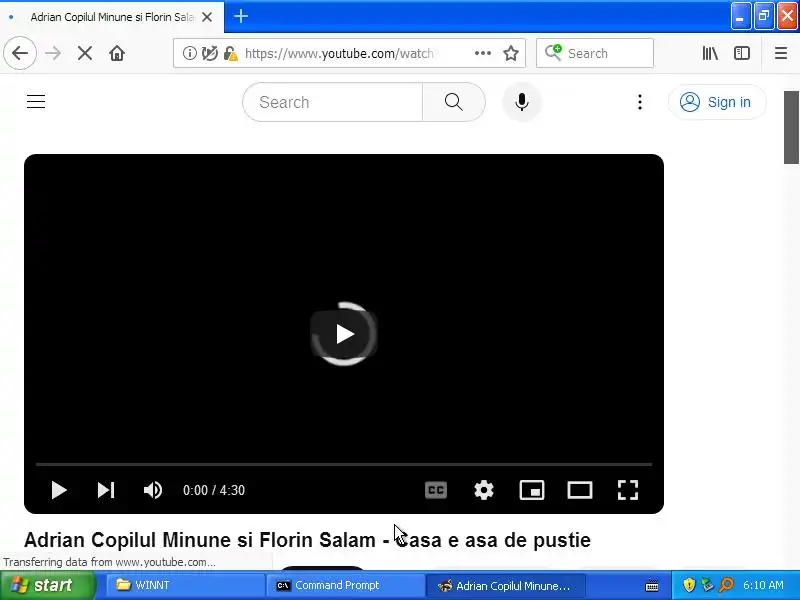Show site information icon in address bar
The height and width of the screenshot is (600, 800).
point(189,53)
